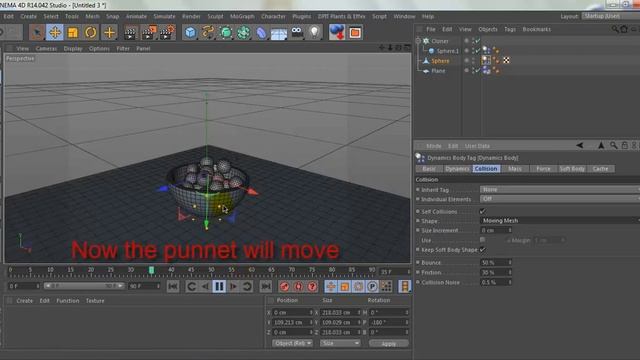Toggle Keep Soft Body Shape checkbox
This screenshot has height=360, width=640.
(482, 249)
